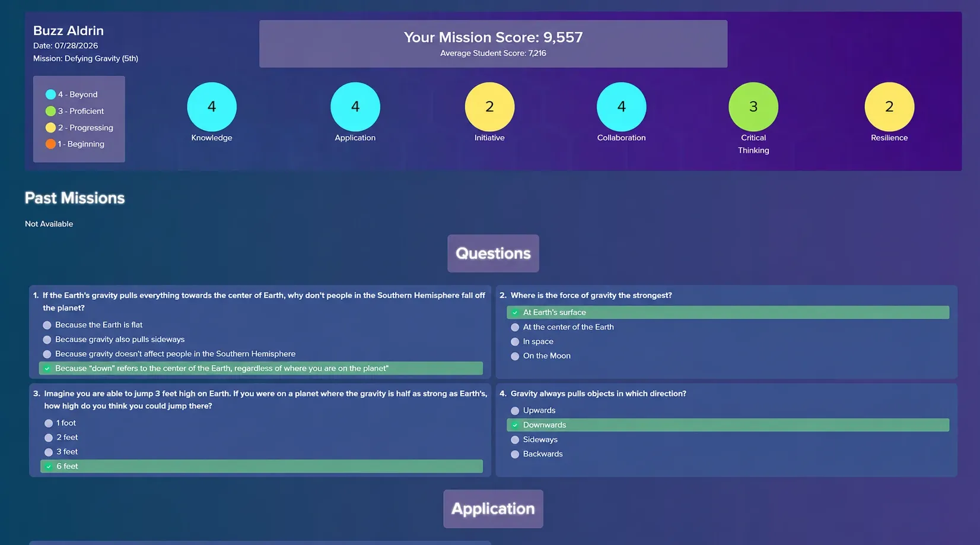The height and width of the screenshot is (545, 980).
Task: Click the checked 'At Earth's surface' answer
Action: tap(728, 312)
